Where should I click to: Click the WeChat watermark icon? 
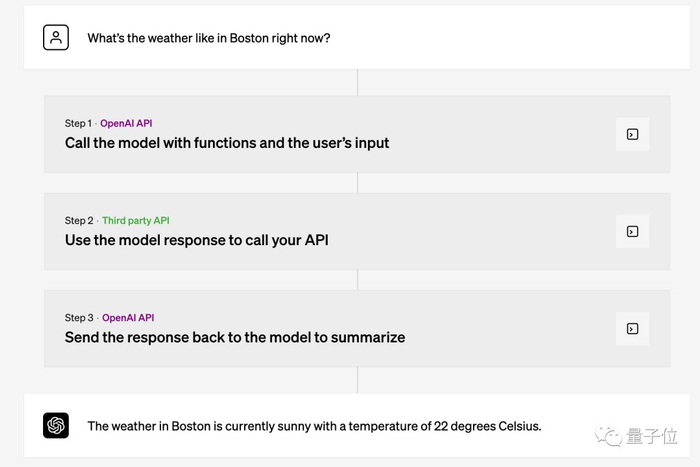607,437
